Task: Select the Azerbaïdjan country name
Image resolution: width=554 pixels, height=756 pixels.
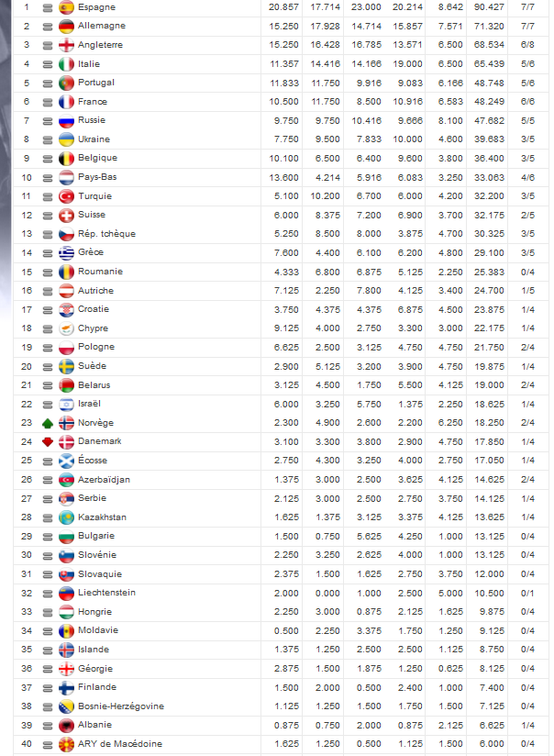Action: click(x=104, y=480)
